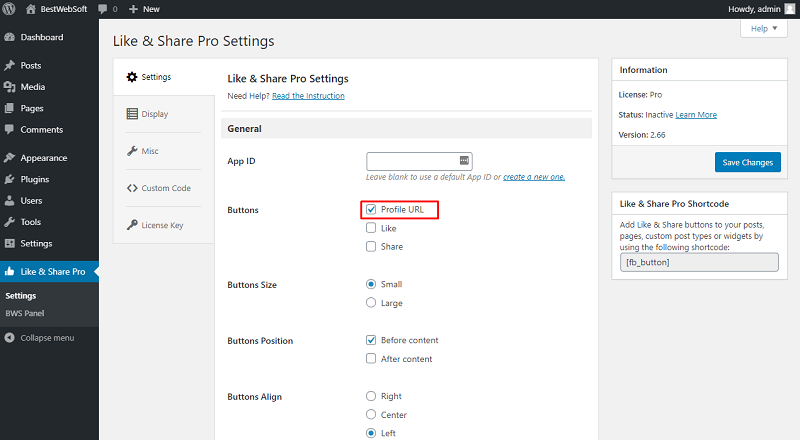Enable the Like button checkbox
The height and width of the screenshot is (440, 800).
[371, 228]
